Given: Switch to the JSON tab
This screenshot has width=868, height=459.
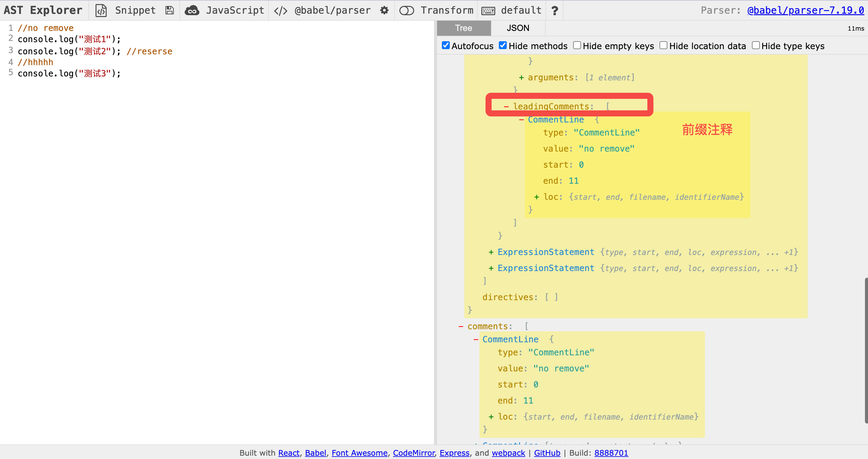Looking at the screenshot, I should tap(518, 28).
